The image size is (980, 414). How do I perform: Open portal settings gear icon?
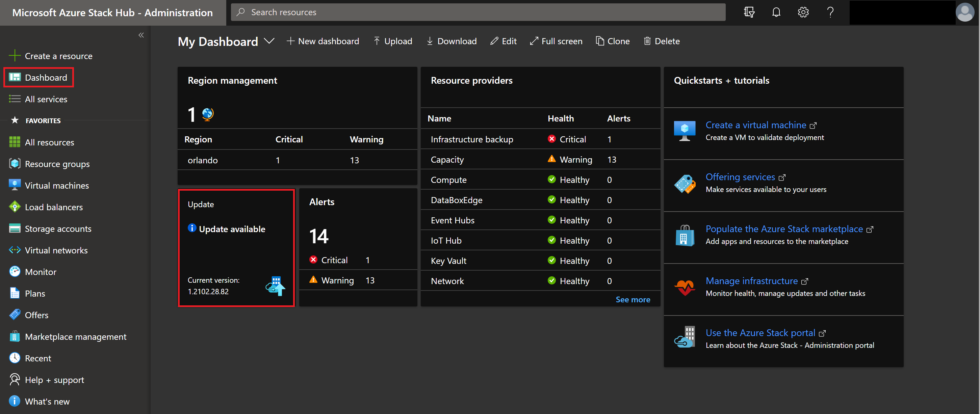point(803,12)
